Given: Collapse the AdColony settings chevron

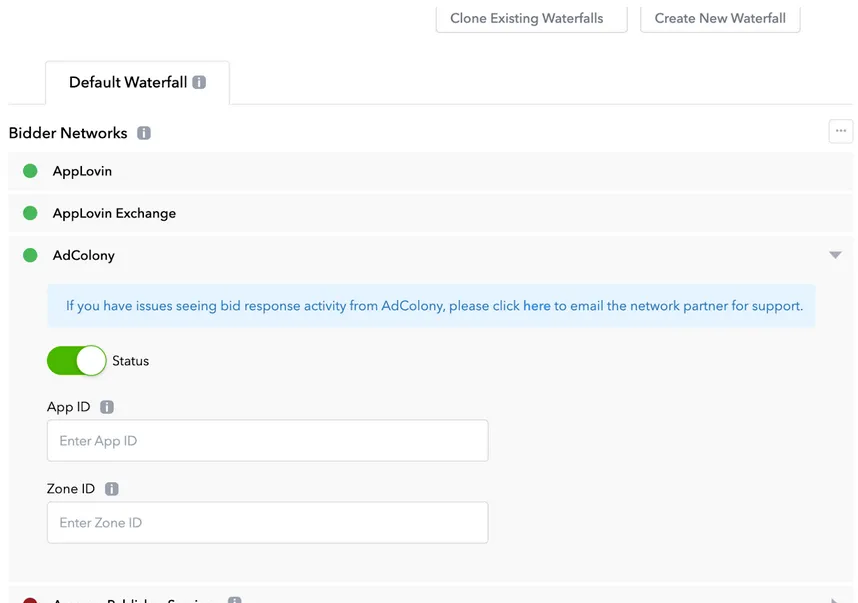Looking at the screenshot, I should (x=835, y=255).
